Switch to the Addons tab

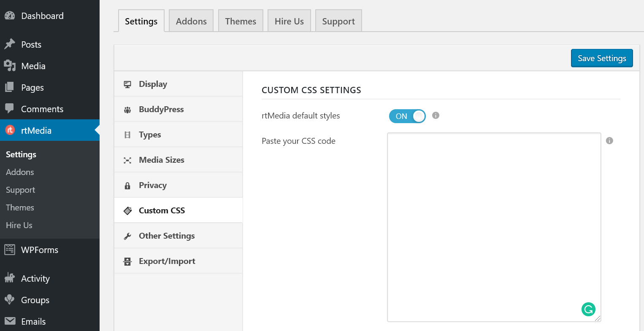point(191,20)
